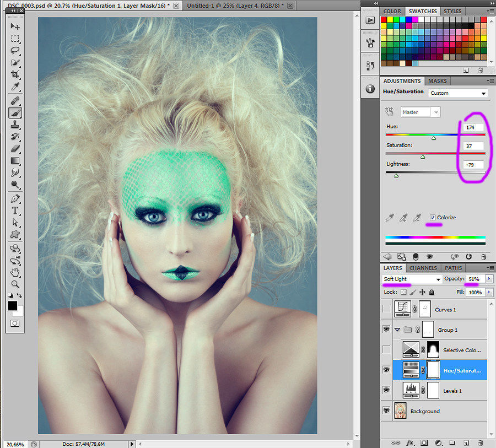This screenshot has width=496, height=448.
Task: Select the Hand tool
Action: 15,272
